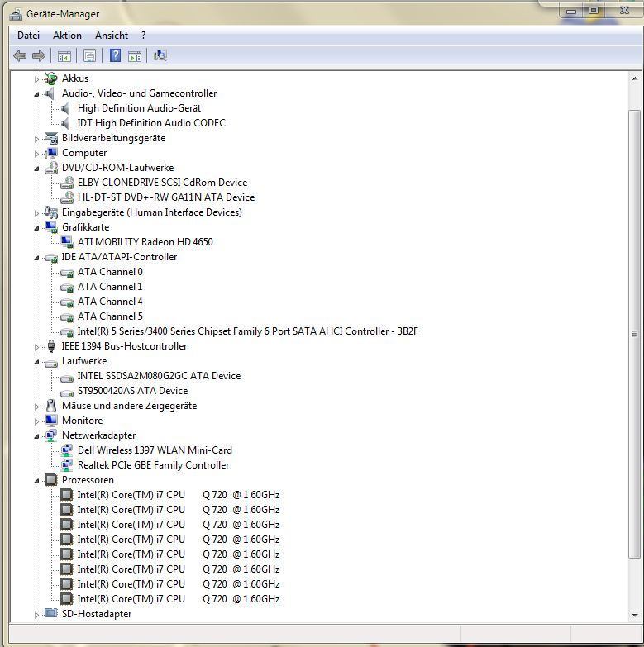Click the ATA Channel 0 controller icon

tap(67, 273)
